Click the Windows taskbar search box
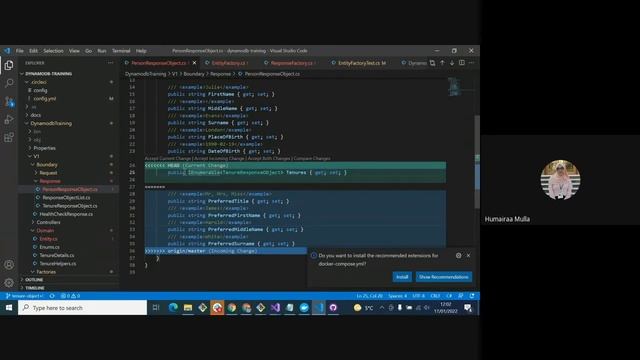Viewport: 640px width, 360px height. [x=82, y=308]
